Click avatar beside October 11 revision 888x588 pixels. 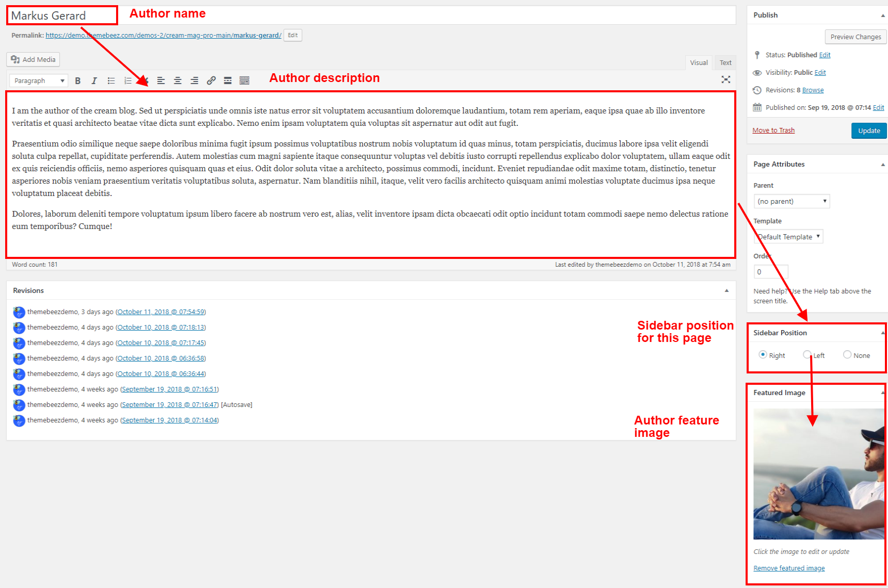click(x=19, y=312)
